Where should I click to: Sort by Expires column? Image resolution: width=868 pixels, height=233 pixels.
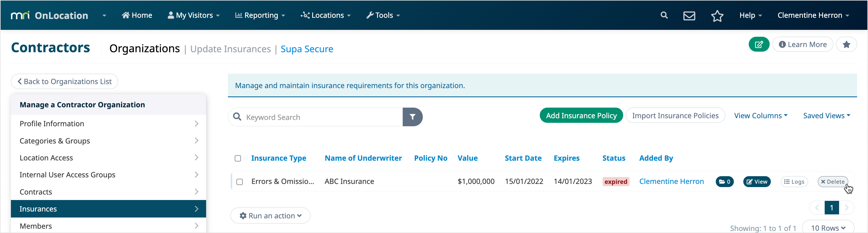pyautogui.click(x=566, y=158)
